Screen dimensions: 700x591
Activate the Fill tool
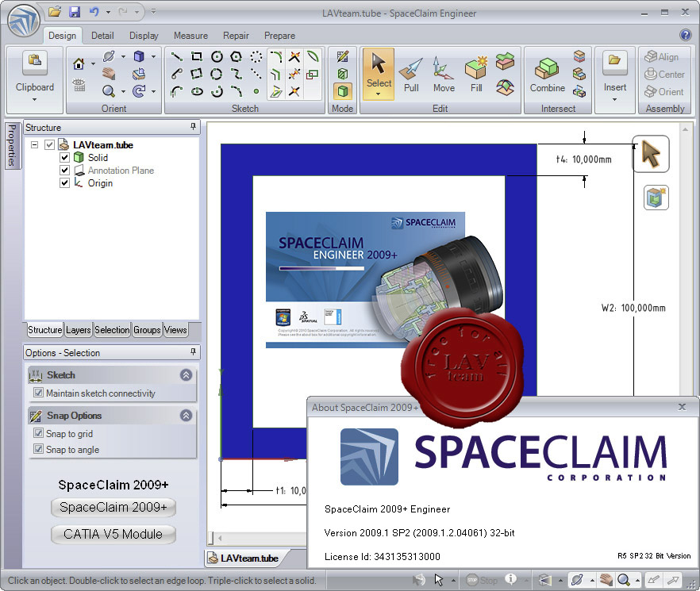pos(476,75)
